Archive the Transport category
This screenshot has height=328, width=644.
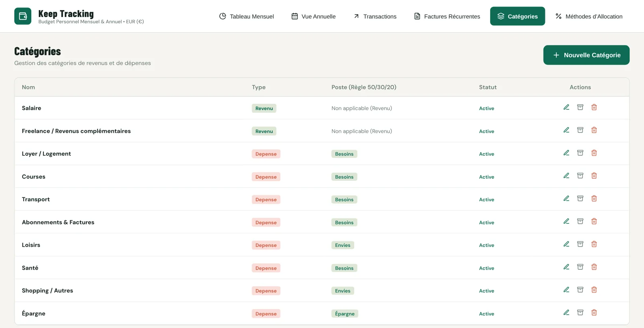click(x=580, y=198)
